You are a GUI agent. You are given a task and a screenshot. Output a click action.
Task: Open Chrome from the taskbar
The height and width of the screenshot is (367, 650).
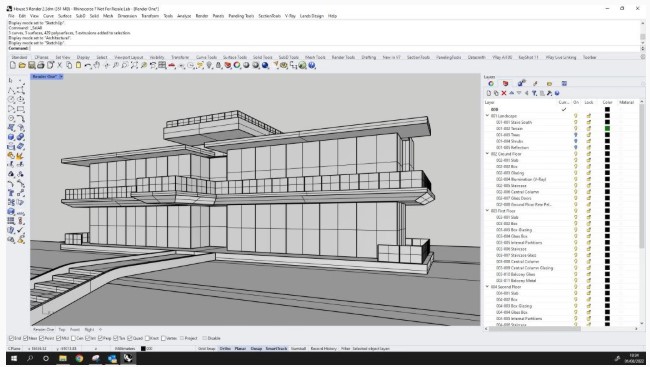(79, 358)
